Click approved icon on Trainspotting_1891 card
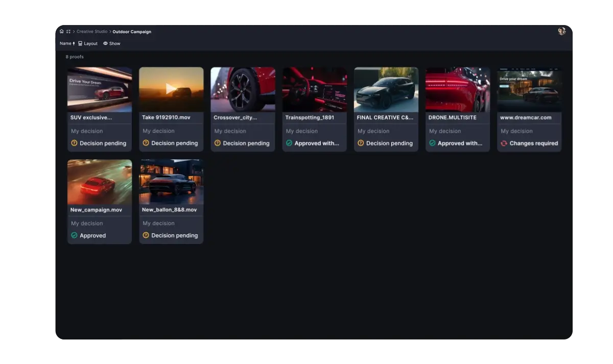Screen dimensions: 613x364 click(289, 143)
